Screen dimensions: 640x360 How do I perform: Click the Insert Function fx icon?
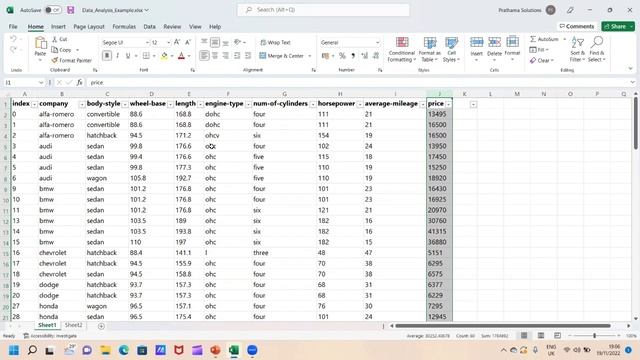click(x=80, y=82)
